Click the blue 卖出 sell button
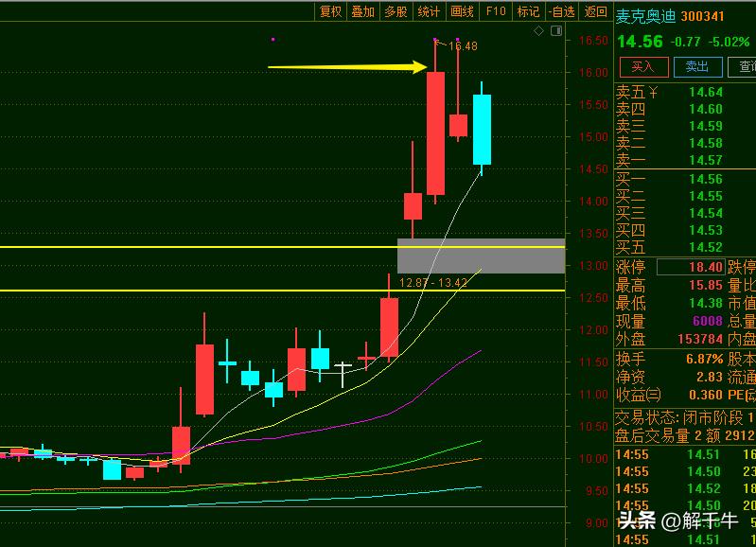 697,66
